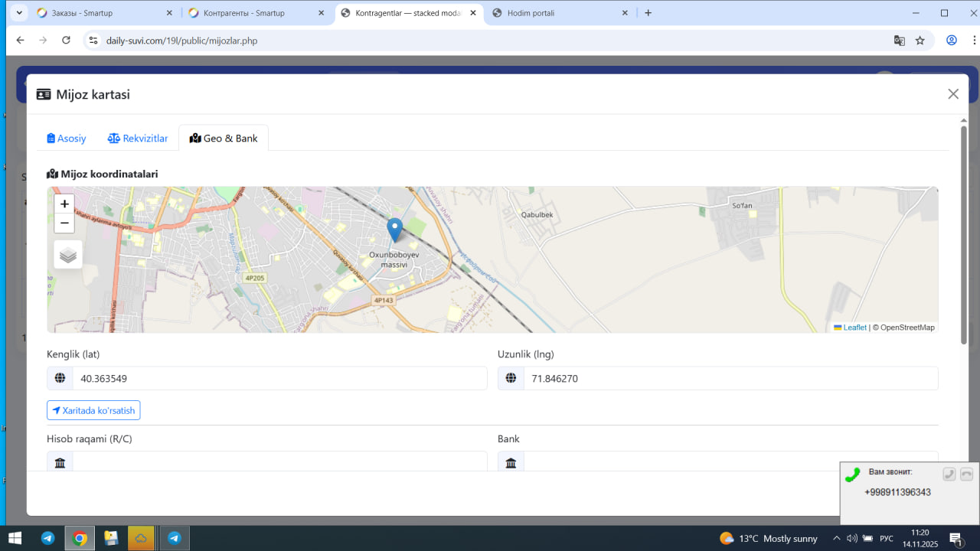Open the map layers control

[x=68, y=255]
